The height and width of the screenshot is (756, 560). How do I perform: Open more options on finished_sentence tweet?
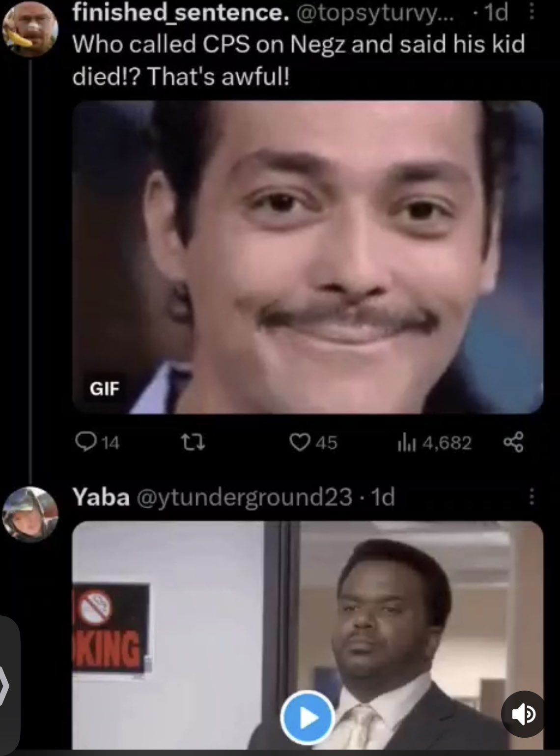(532, 13)
